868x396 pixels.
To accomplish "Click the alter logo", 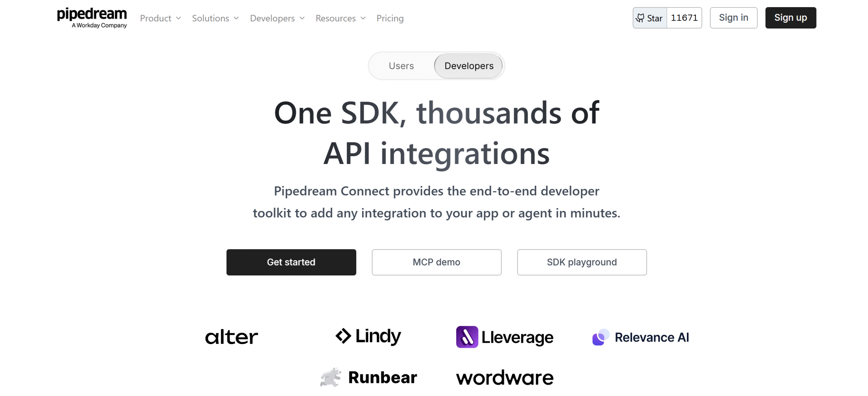I will point(232,337).
